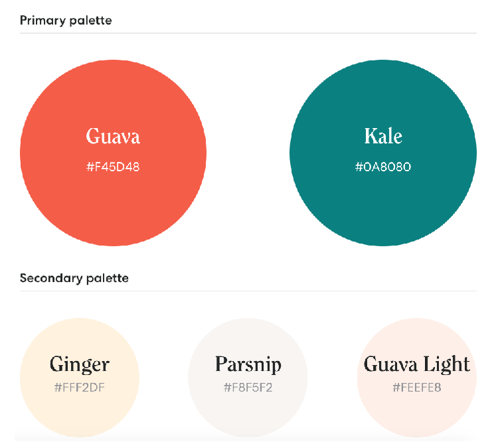Click the "Guava Light" name label
The image size is (498, 448).
click(416, 364)
